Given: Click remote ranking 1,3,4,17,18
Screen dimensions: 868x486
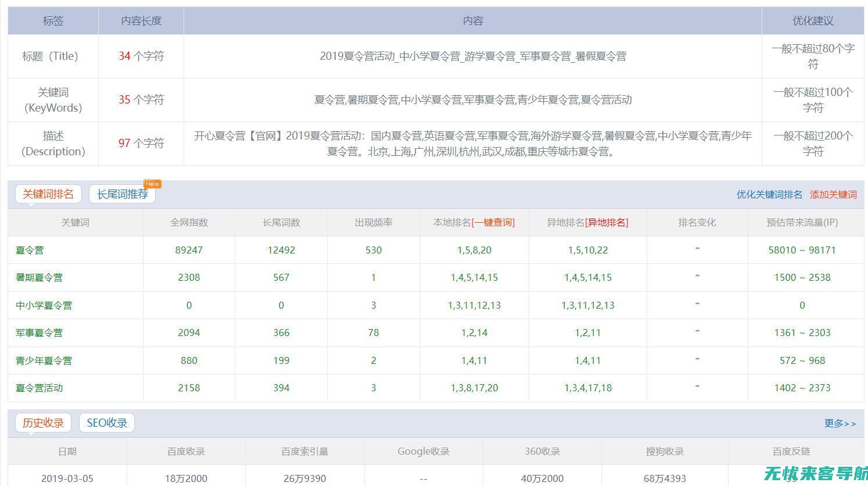Looking at the screenshot, I should pyautogui.click(x=588, y=388).
